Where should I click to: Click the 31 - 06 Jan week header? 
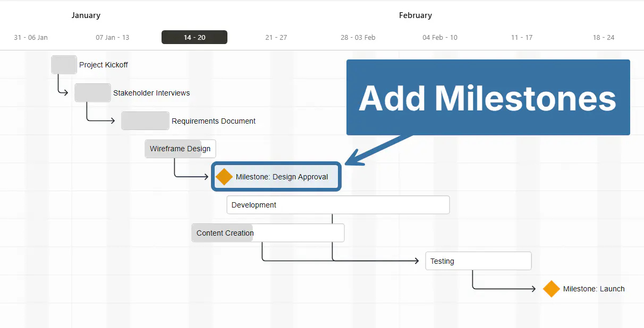[31, 37]
